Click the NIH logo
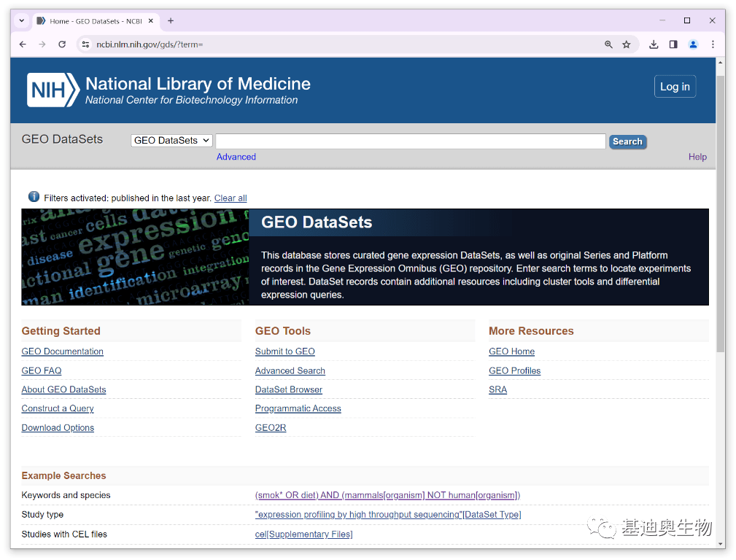 tap(53, 90)
